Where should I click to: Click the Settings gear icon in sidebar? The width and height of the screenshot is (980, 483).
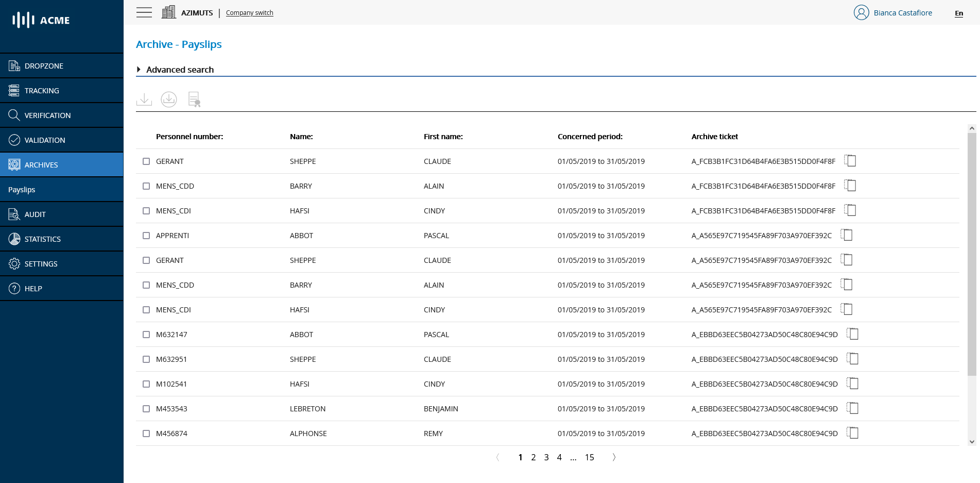(13, 263)
